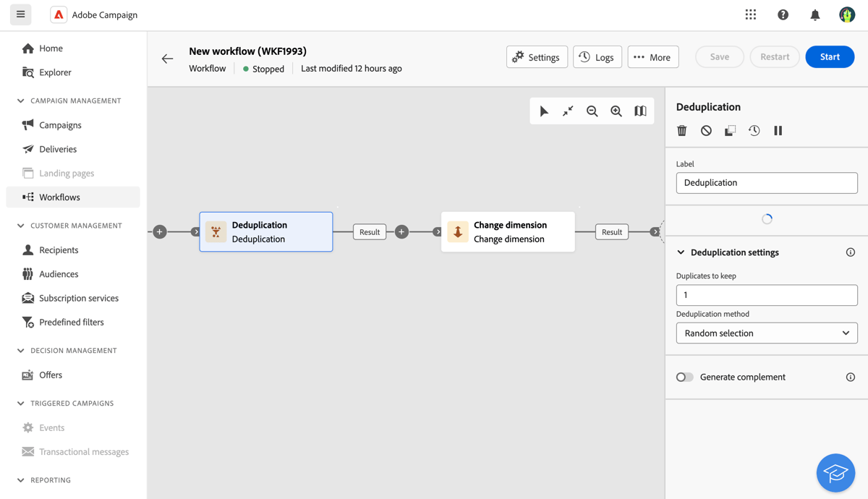868x499 pixels.
Task: Expand the Reporting section in the sidebar
Action: (21, 479)
